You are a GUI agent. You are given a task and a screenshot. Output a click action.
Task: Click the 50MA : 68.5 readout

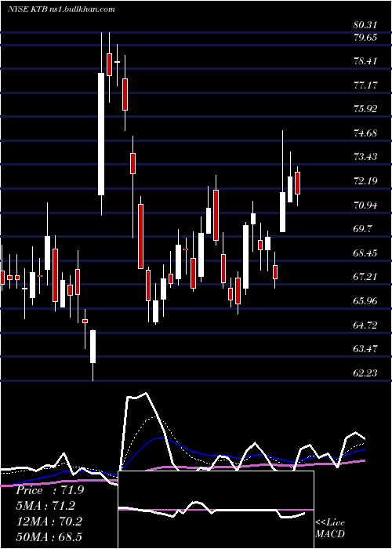click(x=49, y=536)
